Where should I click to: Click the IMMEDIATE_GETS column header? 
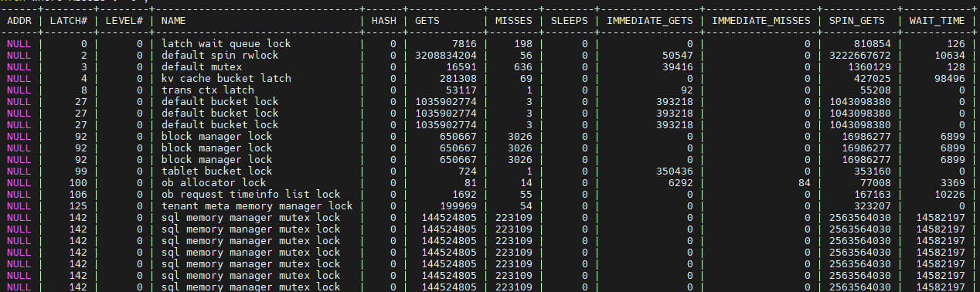point(649,20)
